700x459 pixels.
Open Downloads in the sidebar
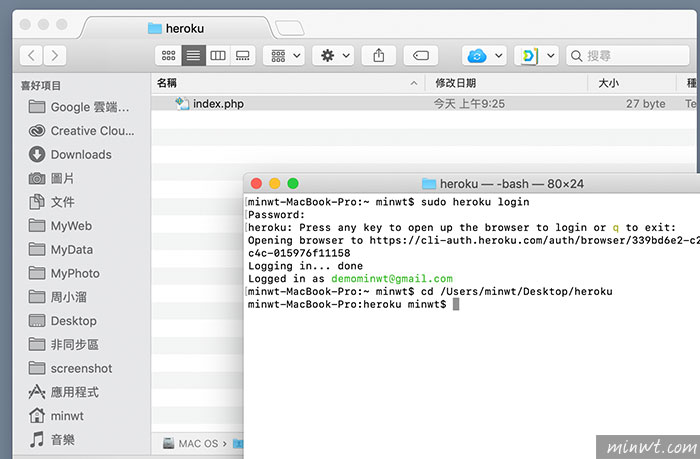coord(71,154)
